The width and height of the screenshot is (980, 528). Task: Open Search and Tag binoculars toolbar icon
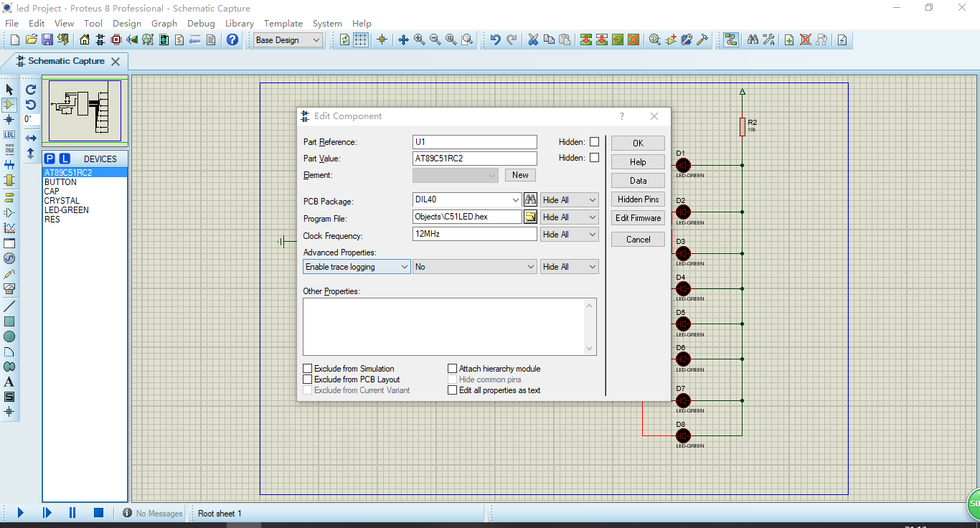(753, 39)
